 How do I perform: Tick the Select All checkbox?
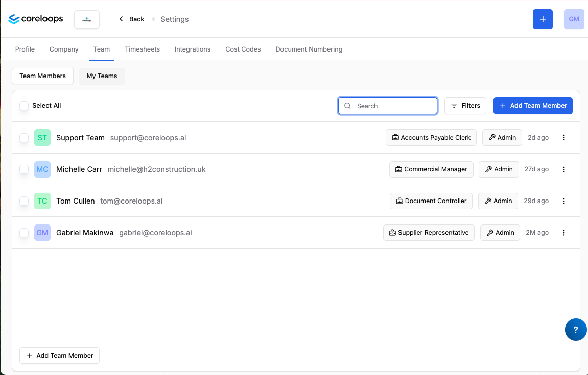[x=24, y=106]
